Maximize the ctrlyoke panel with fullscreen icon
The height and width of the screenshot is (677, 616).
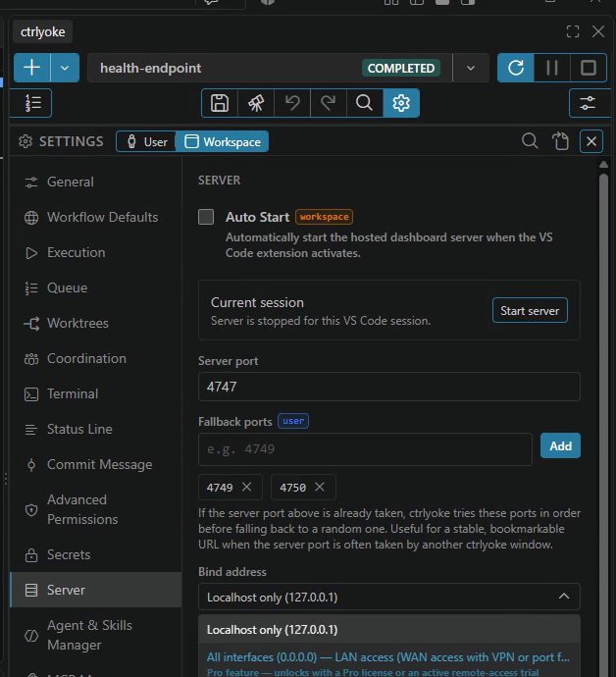pyautogui.click(x=573, y=31)
